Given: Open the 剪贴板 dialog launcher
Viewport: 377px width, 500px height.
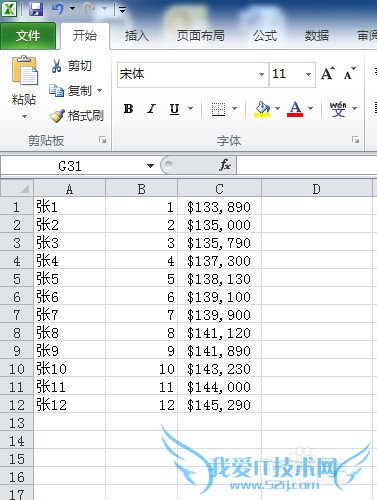Looking at the screenshot, I should coord(103,140).
